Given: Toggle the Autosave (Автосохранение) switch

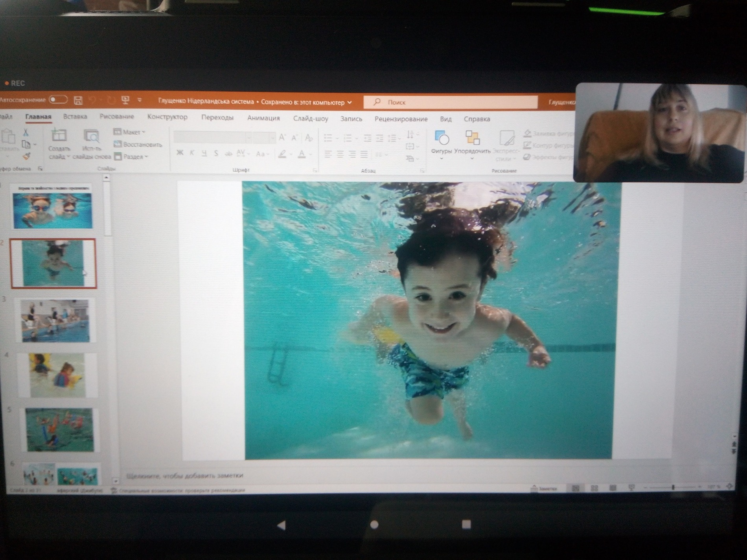Looking at the screenshot, I should [58, 100].
